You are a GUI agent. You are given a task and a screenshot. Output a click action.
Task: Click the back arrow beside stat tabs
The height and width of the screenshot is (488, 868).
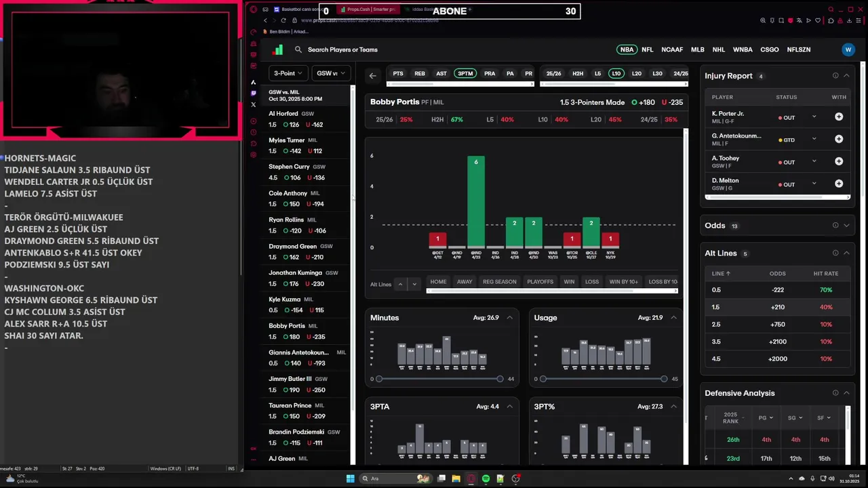tap(372, 76)
